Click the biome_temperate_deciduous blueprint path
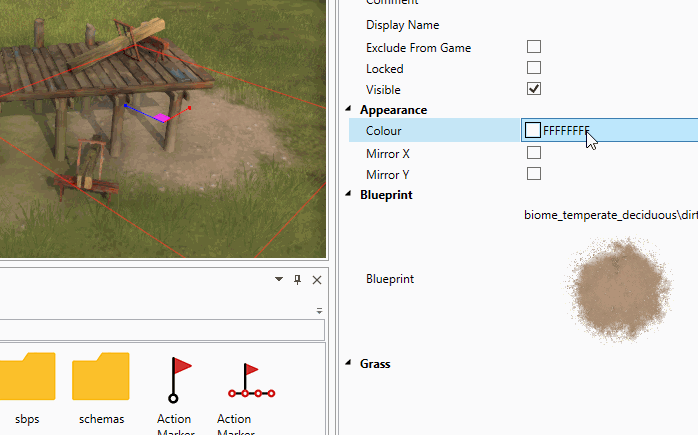This screenshot has width=698, height=435. tap(611, 215)
